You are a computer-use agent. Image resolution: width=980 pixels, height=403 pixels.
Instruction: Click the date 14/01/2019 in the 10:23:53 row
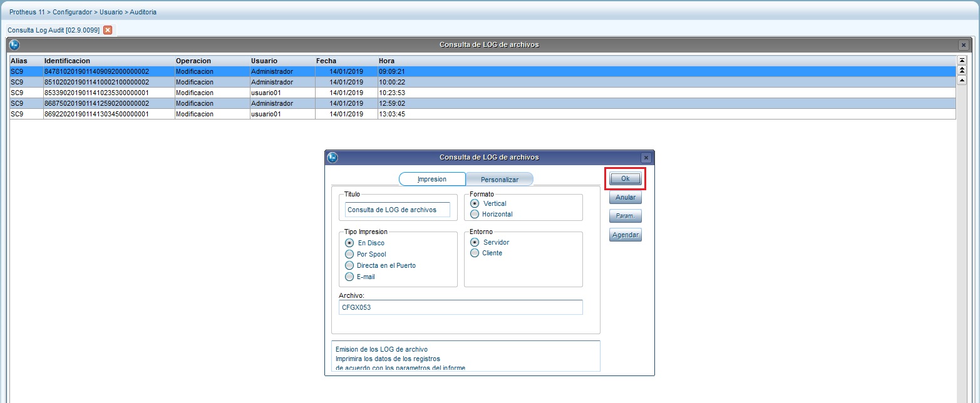tap(346, 93)
